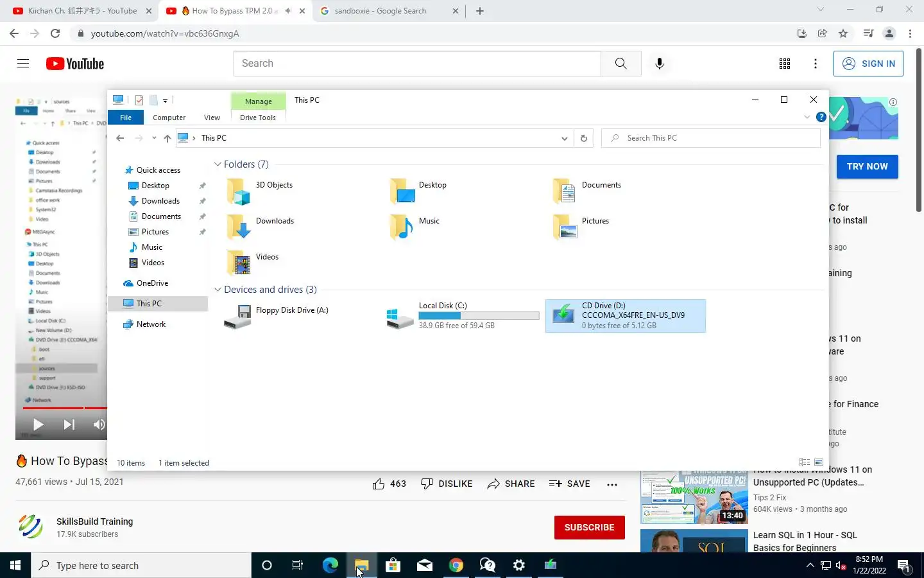This screenshot has height=578, width=924.
Task: Reload the page in Chrome
Action: [55, 33]
